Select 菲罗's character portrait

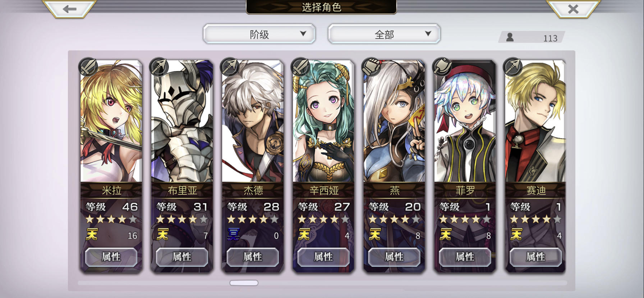[465, 121]
